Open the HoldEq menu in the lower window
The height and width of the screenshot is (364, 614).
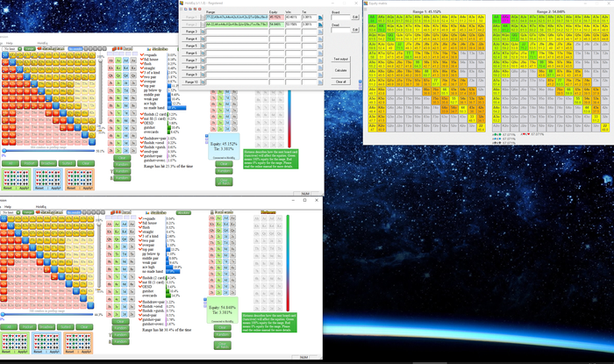click(x=41, y=207)
